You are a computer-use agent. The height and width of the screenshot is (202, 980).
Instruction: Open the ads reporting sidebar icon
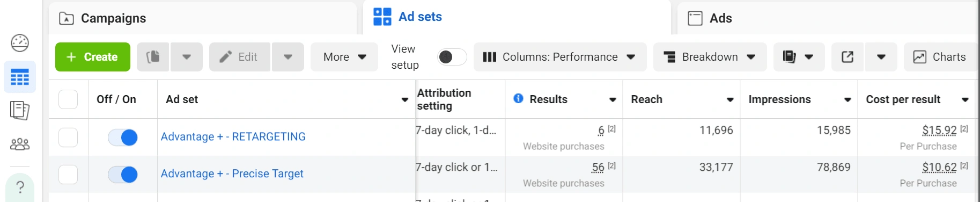click(x=20, y=111)
